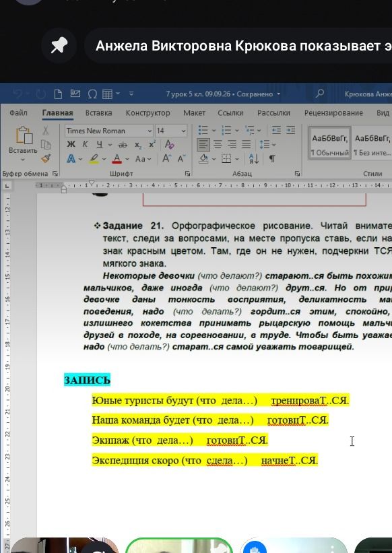
Task: Toggle Align Left paragraph alignment
Action: (x=204, y=144)
